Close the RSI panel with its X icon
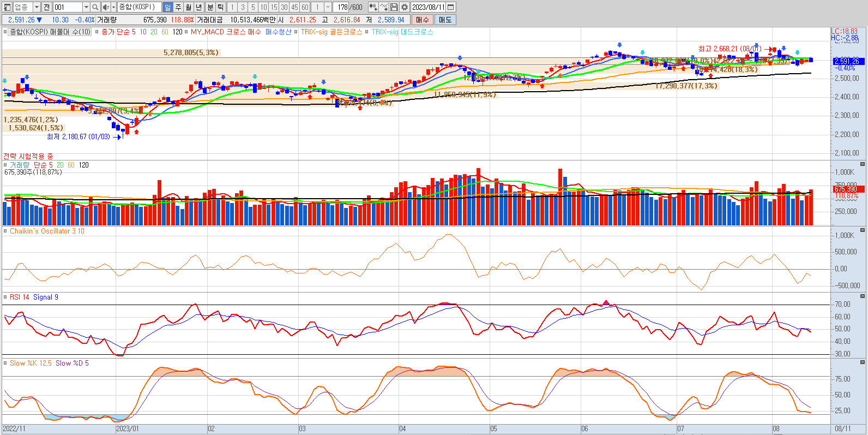Screen dimensions: 868x435 [863, 296]
